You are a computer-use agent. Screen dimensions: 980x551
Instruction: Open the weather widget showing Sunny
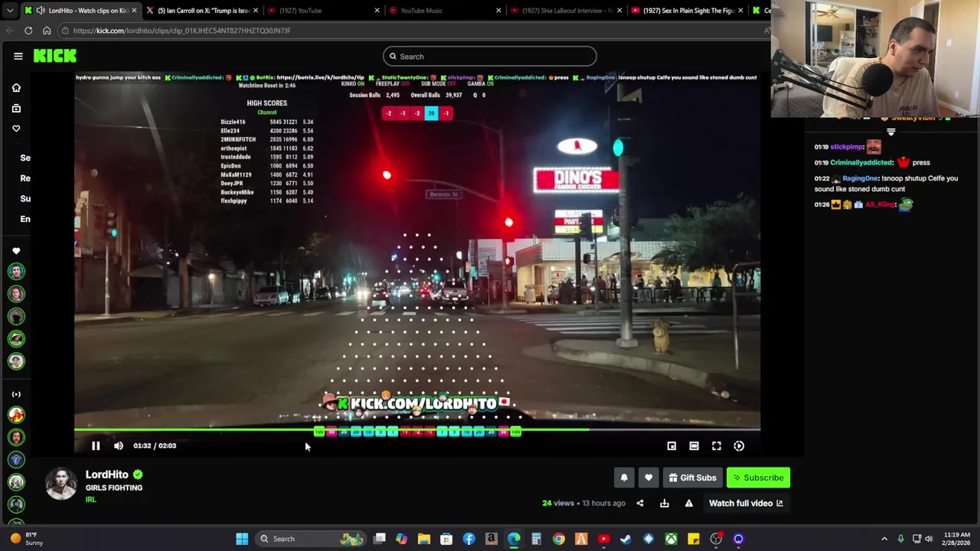pos(27,539)
